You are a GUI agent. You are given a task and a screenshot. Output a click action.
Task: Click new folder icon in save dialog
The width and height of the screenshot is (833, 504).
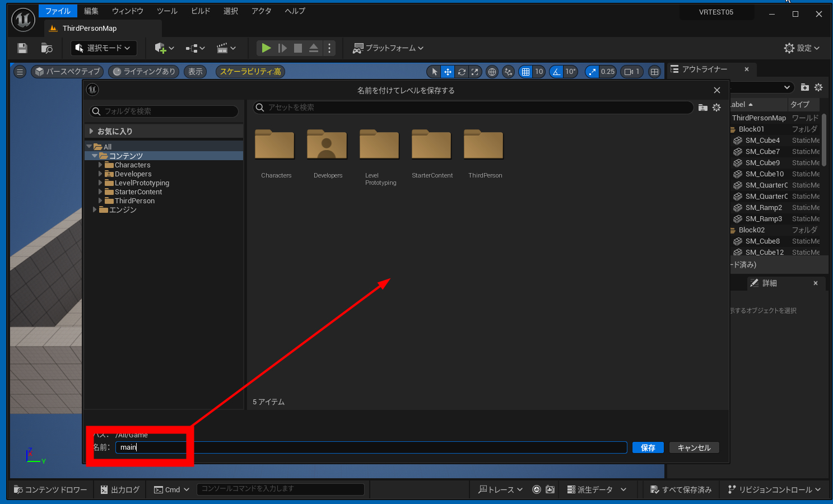pos(702,108)
